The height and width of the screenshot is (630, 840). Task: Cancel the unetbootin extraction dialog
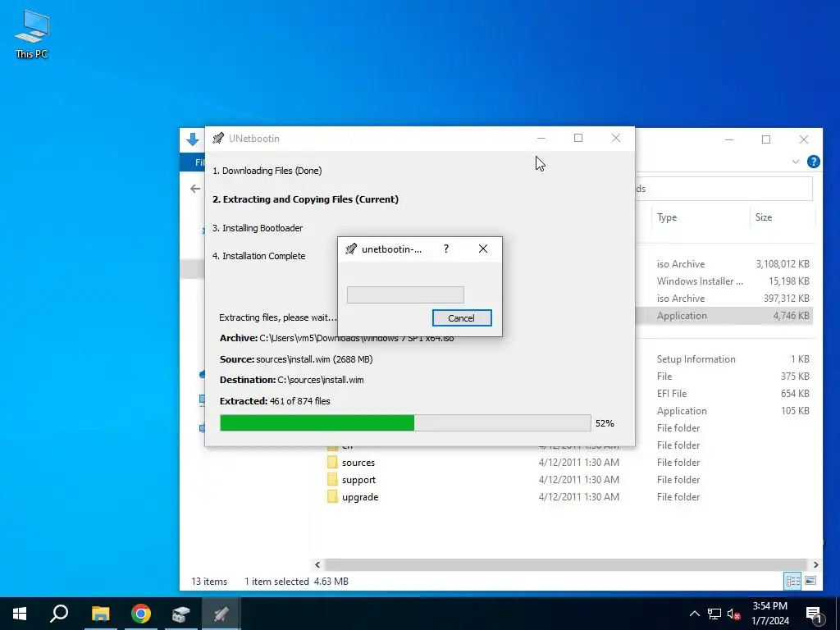pyautogui.click(x=462, y=317)
